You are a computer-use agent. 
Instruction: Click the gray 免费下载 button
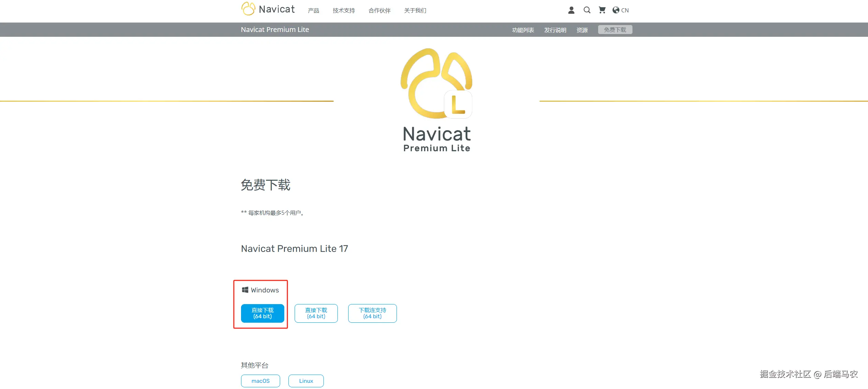click(x=615, y=30)
